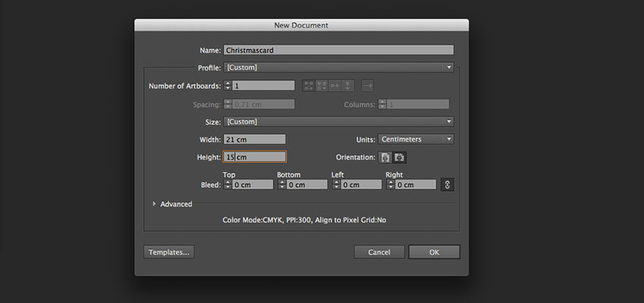Viewport: 644px width, 303px height.
Task: Click the OK button
Action: click(x=434, y=252)
